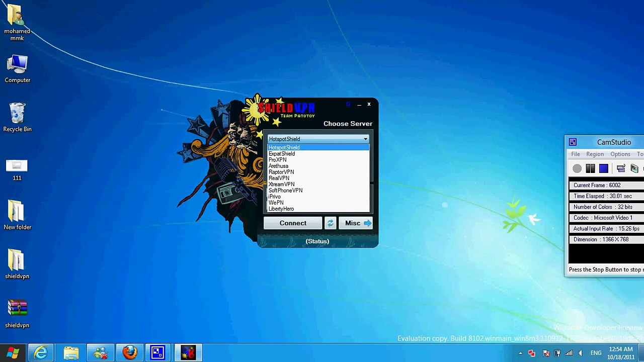Launch Internet Explorer from the taskbar

point(41,353)
